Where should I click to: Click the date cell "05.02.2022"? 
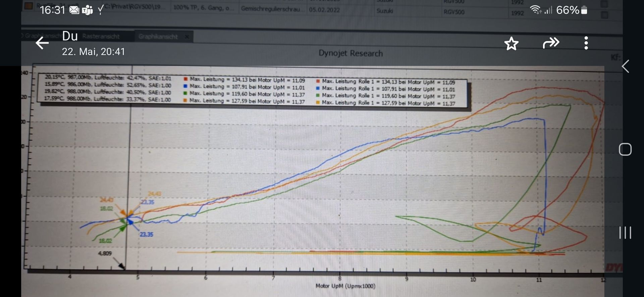[324, 10]
